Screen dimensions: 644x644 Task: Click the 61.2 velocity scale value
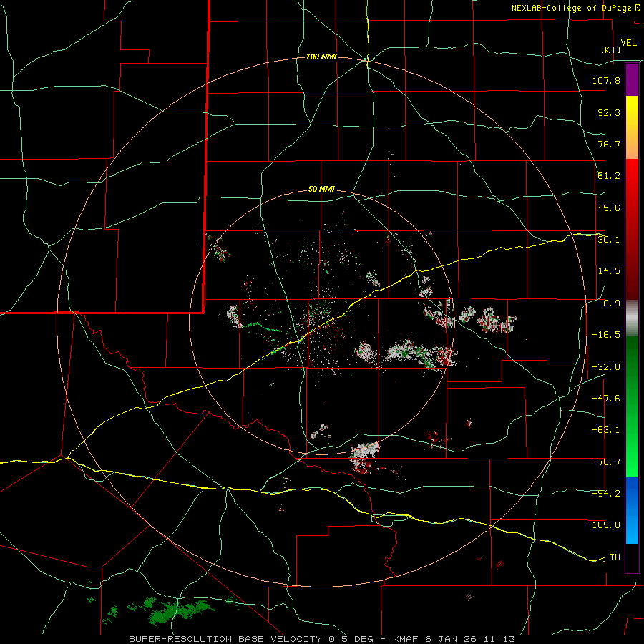pyautogui.click(x=609, y=176)
